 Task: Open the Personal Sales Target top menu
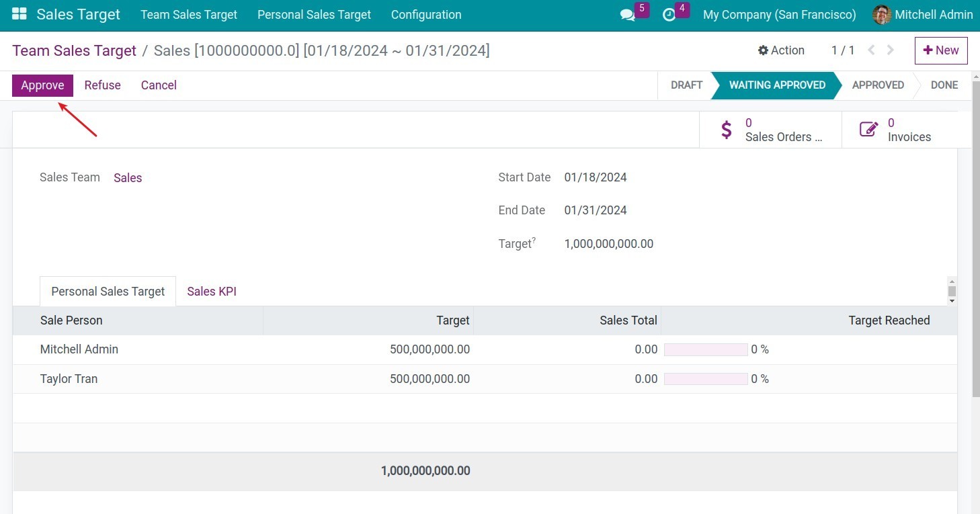click(x=314, y=15)
